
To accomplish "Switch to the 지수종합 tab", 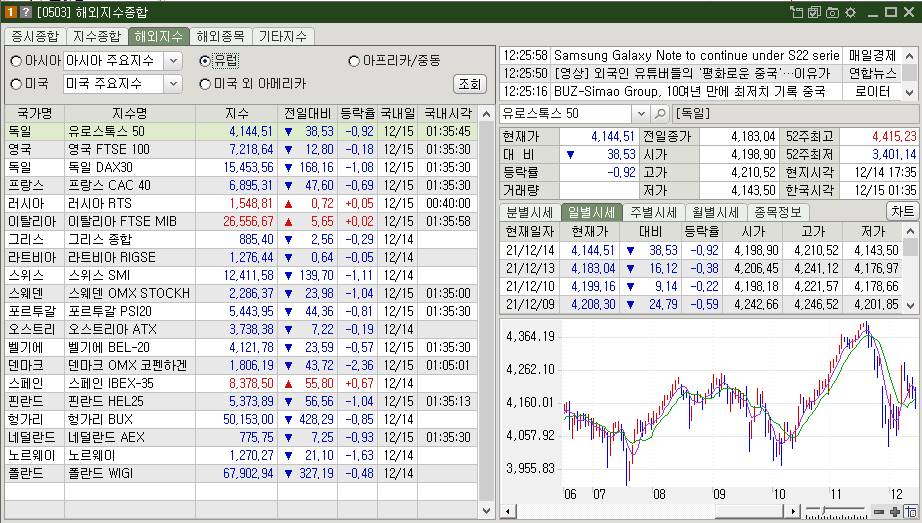I will coord(97,36).
